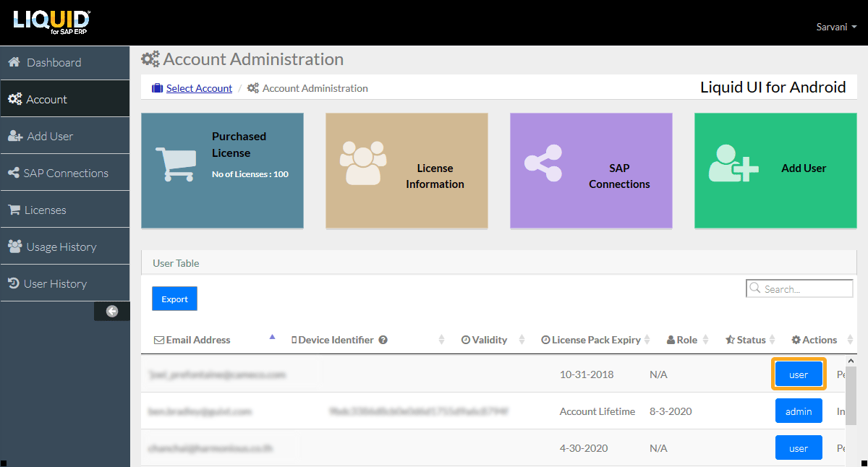868x467 pixels.
Task: Click the User Table panel heading
Action: 176,263
